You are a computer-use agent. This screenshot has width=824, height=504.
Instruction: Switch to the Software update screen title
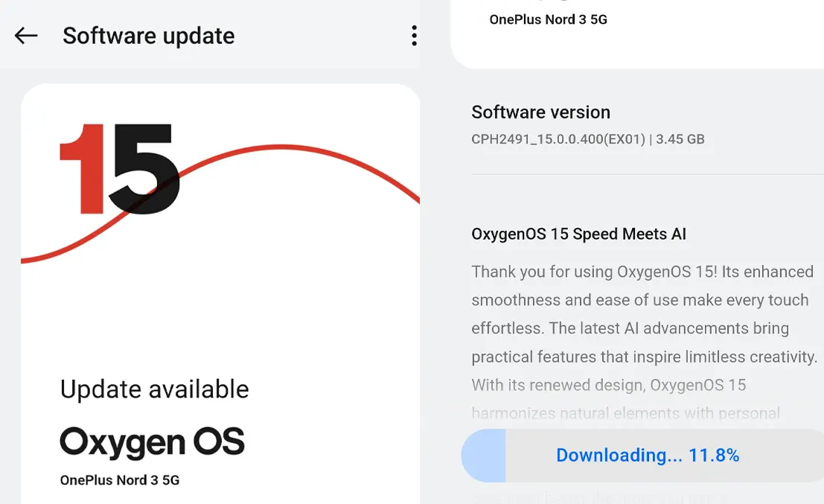148,35
